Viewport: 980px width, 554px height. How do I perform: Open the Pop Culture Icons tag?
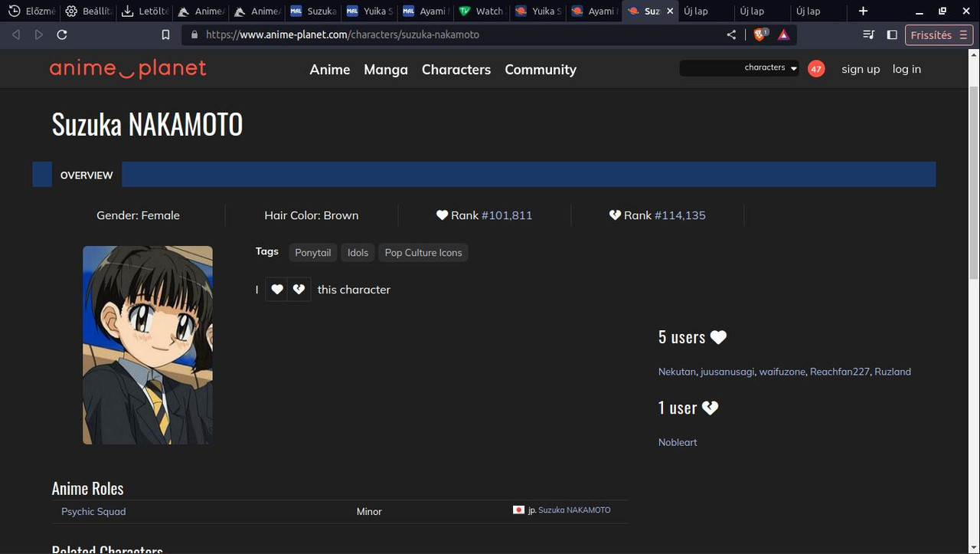tap(423, 253)
